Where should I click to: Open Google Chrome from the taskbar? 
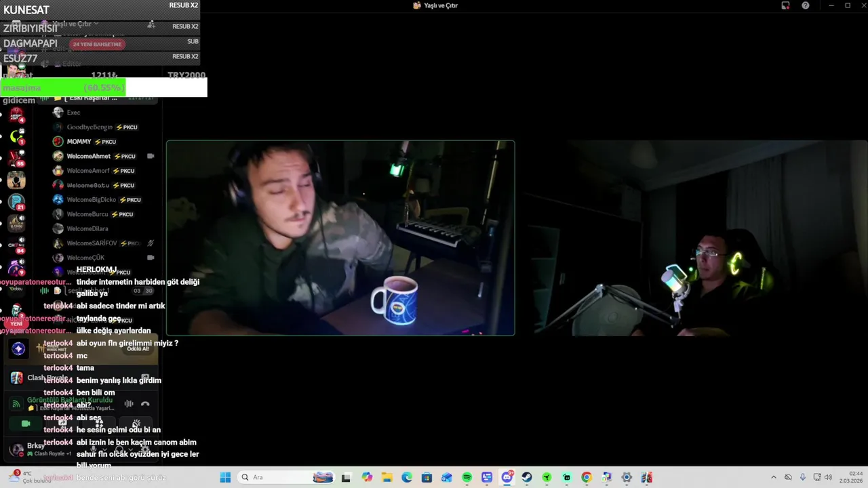click(x=587, y=477)
